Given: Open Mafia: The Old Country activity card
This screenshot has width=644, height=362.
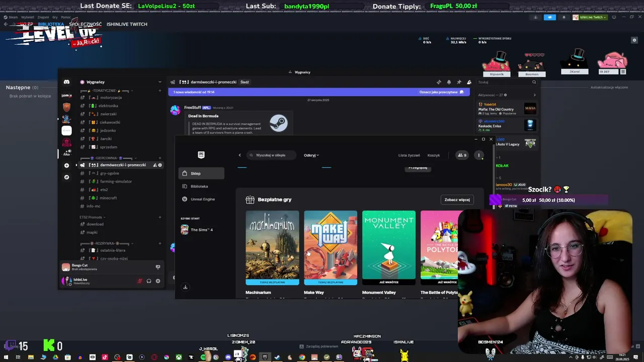Looking at the screenshot, I should point(507,108).
